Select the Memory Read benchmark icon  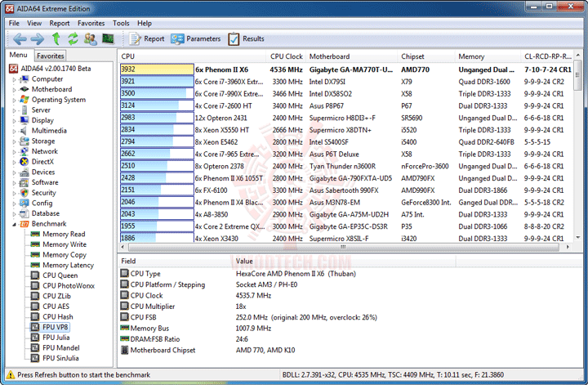(x=35, y=234)
